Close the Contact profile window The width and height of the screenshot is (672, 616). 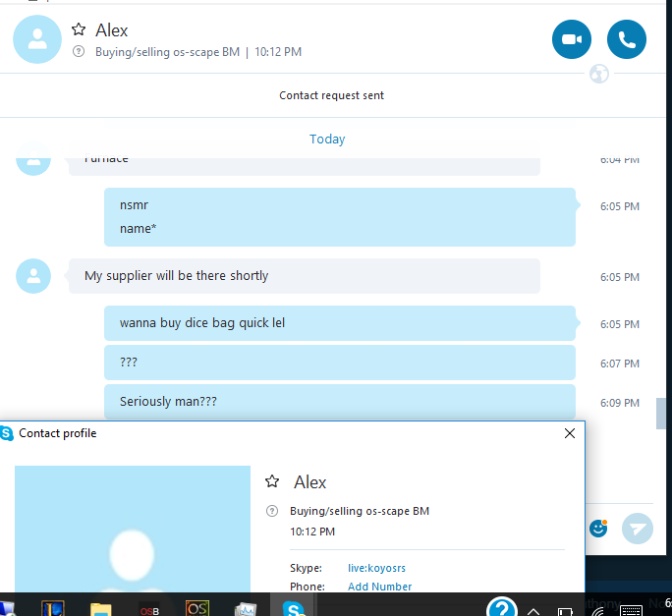click(570, 433)
